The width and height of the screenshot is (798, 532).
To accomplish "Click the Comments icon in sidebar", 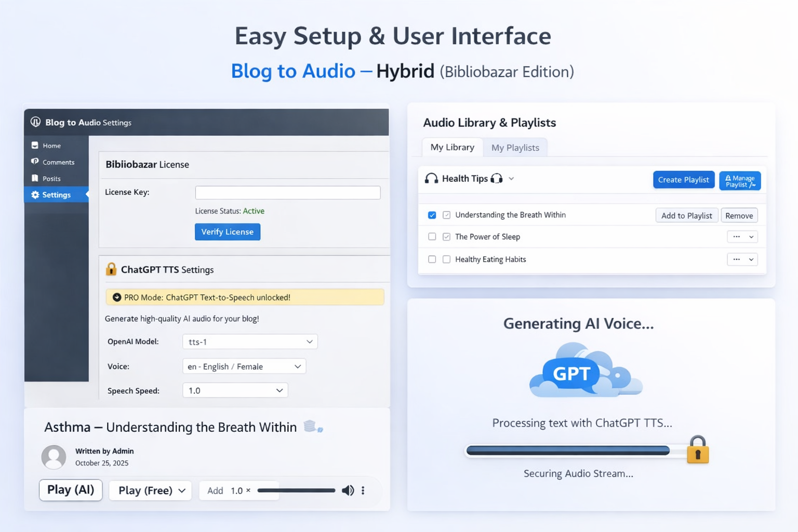I will pyautogui.click(x=35, y=162).
